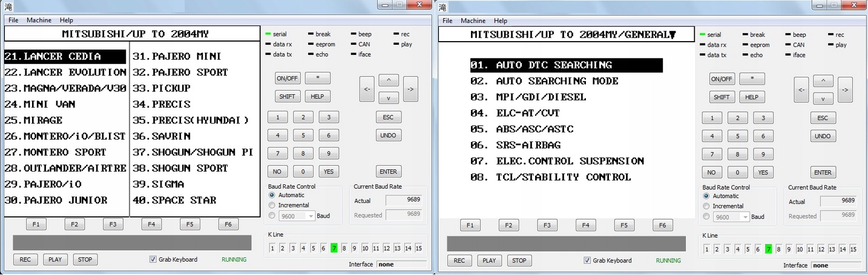Select fixed Baud radio option in right window
The image size is (868, 275).
[x=706, y=216]
